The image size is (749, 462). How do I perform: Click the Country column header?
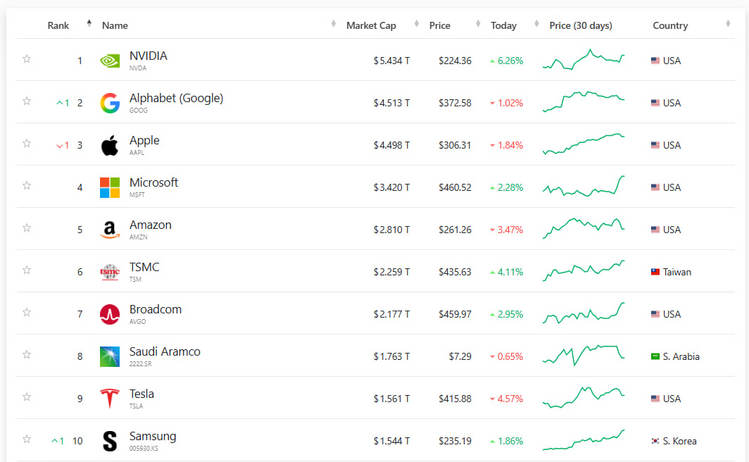(x=670, y=26)
